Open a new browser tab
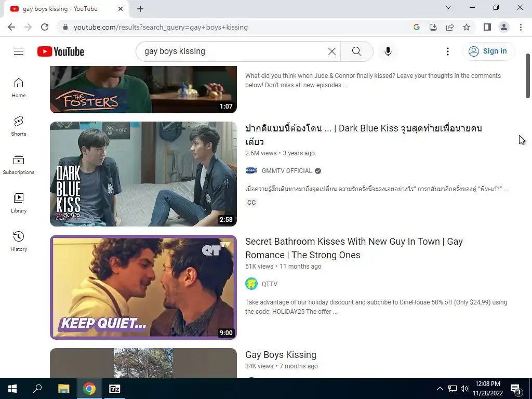The width and height of the screenshot is (532, 399). [x=140, y=9]
